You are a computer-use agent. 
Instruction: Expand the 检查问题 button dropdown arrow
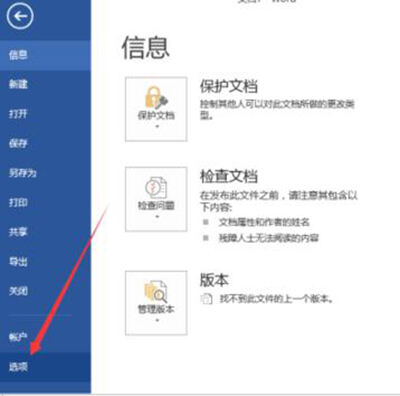click(x=157, y=217)
